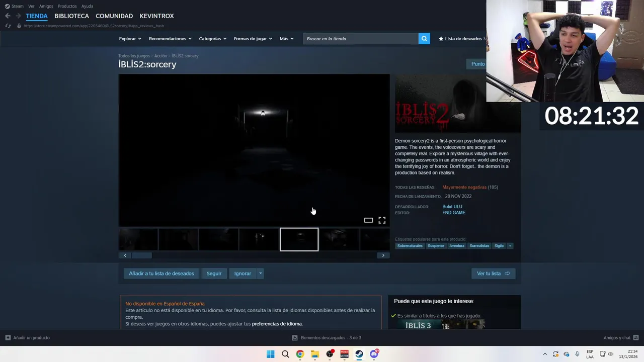
Task: Click the Steam logo in the menu bar
Action: 7,6
